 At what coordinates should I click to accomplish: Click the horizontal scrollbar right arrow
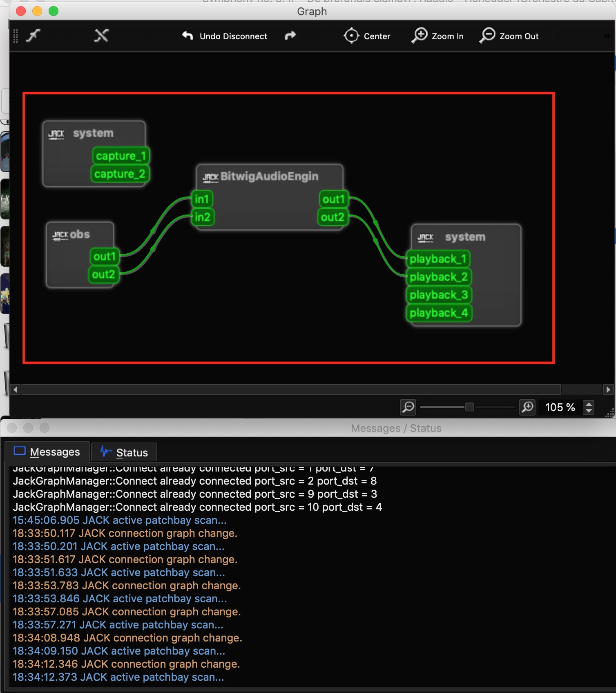[608, 389]
